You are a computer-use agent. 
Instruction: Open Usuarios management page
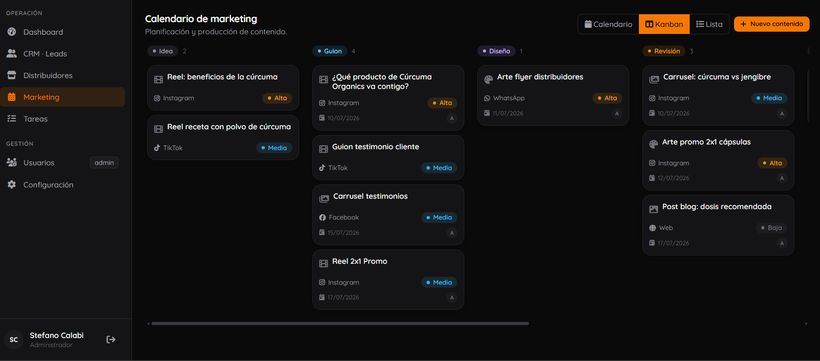[x=63, y=163]
